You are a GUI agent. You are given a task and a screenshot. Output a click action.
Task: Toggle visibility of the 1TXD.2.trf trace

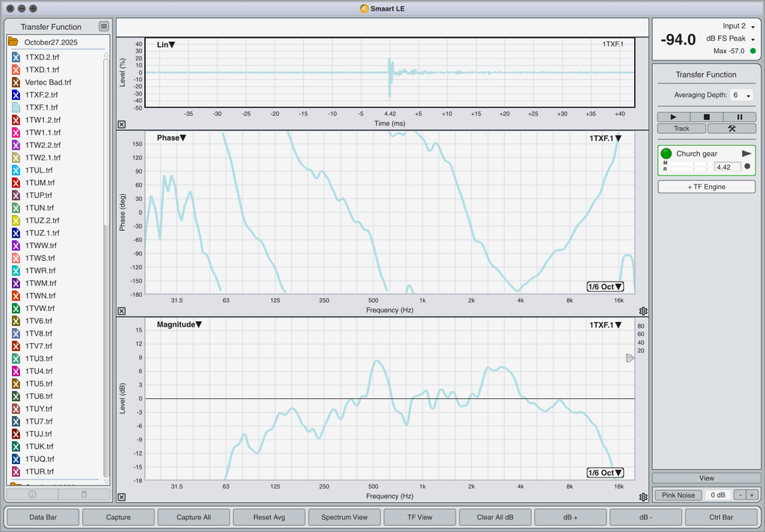(x=16, y=57)
